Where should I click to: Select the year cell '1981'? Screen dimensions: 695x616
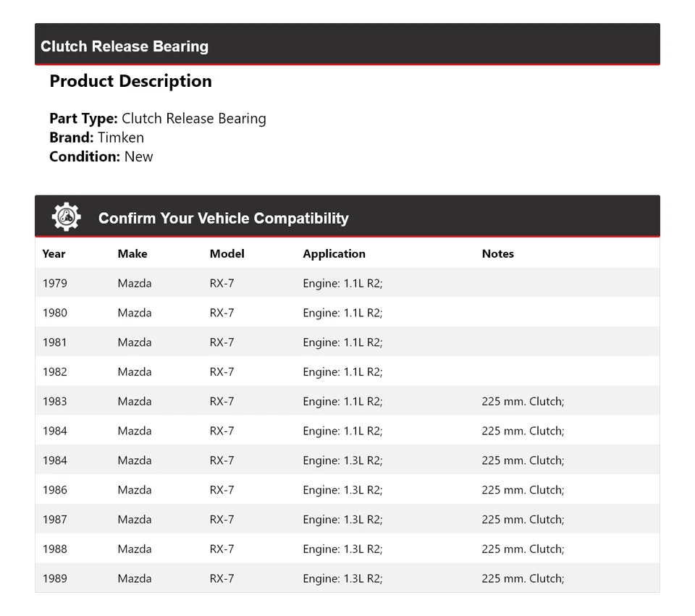point(55,342)
